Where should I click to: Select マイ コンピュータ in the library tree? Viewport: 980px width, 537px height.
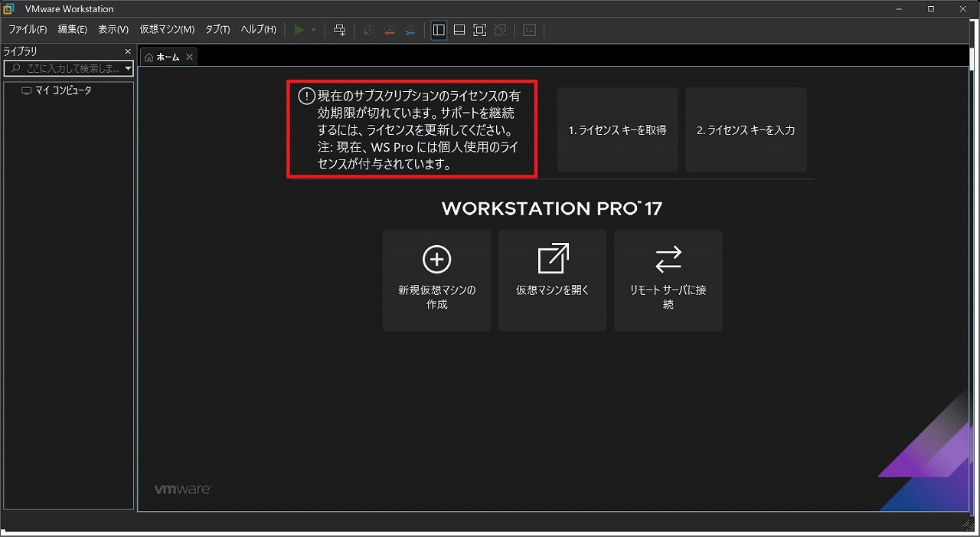(x=57, y=90)
